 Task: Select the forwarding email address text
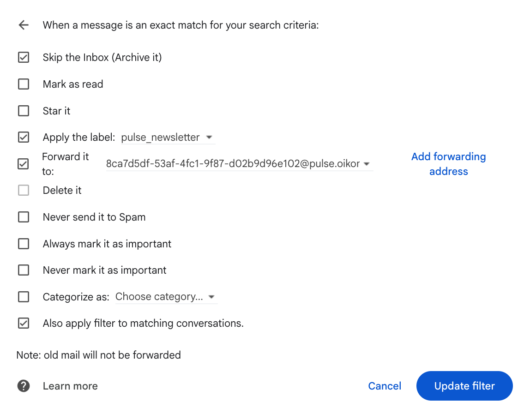233,163
